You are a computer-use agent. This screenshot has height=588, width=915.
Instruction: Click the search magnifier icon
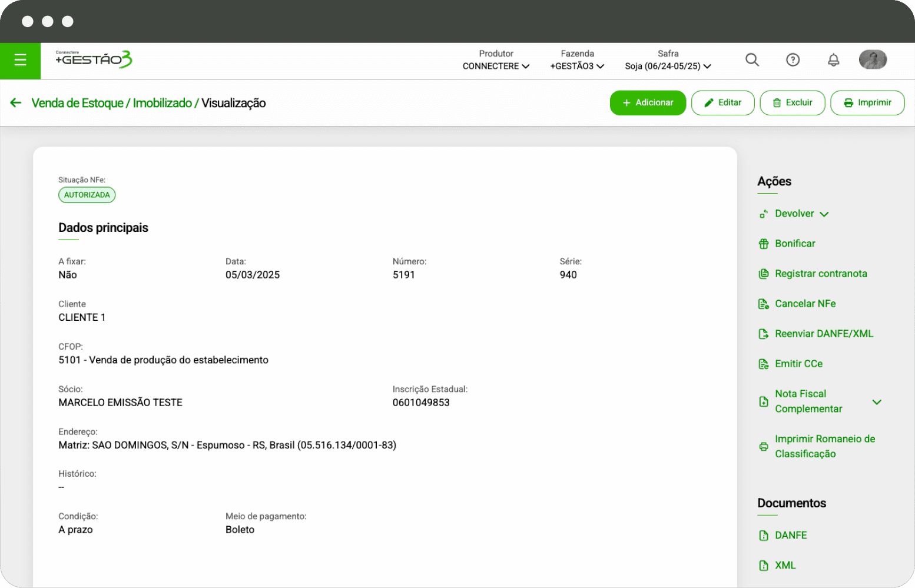752,60
